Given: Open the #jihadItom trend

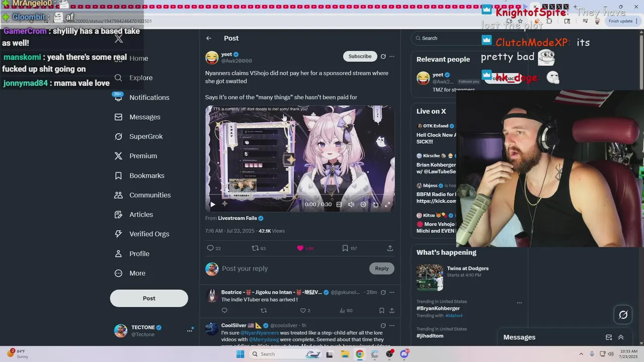Looking at the screenshot, I should click(430, 336).
